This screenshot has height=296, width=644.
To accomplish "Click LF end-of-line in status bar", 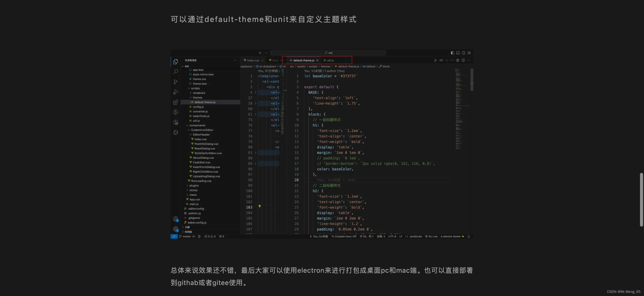I will pyautogui.click(x=401, y=236).
